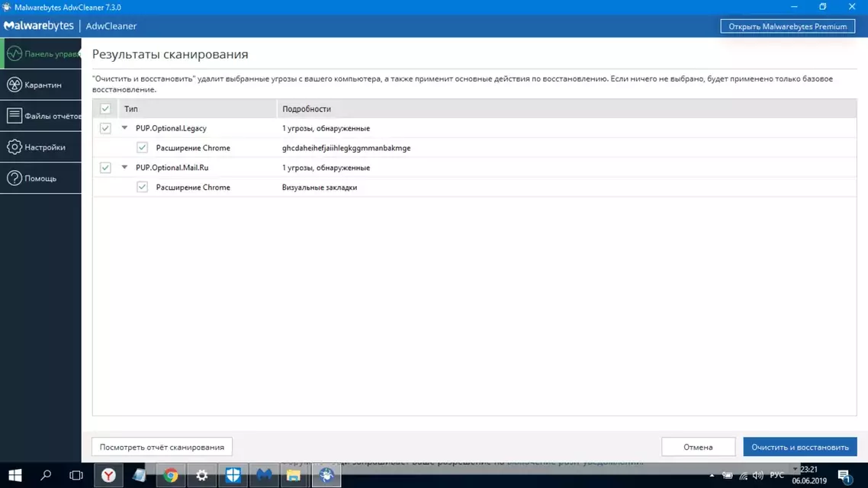
Task: Collapse the PUP.Optional.Legacy group arrow
Action: click(x=124, y=128)
